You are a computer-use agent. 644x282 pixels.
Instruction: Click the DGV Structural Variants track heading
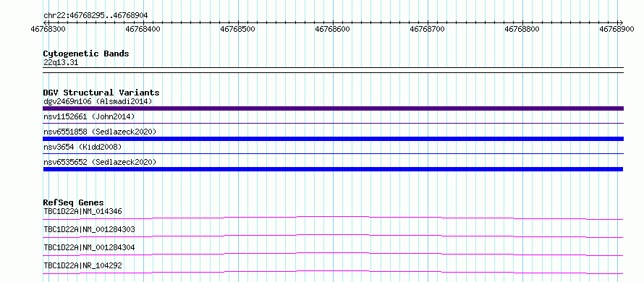(101, 93)
